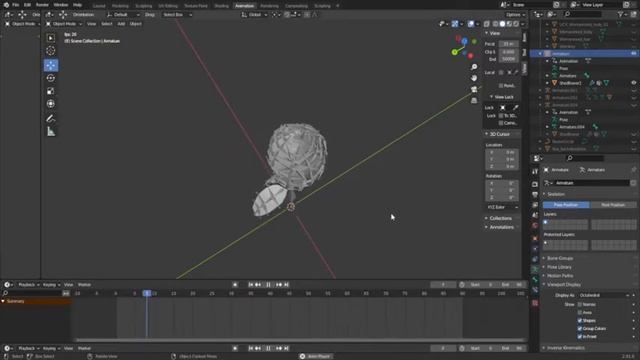This screenshot has height=360, width=640.
Task: Uncheck the In Front checkbox
Action: (580, 337)
